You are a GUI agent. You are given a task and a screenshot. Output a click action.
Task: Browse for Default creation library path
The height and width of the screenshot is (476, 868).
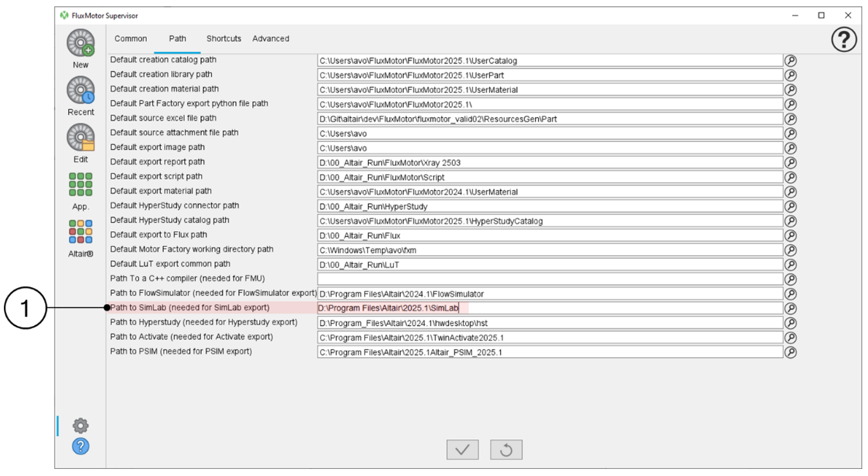[x=791, y=75]
